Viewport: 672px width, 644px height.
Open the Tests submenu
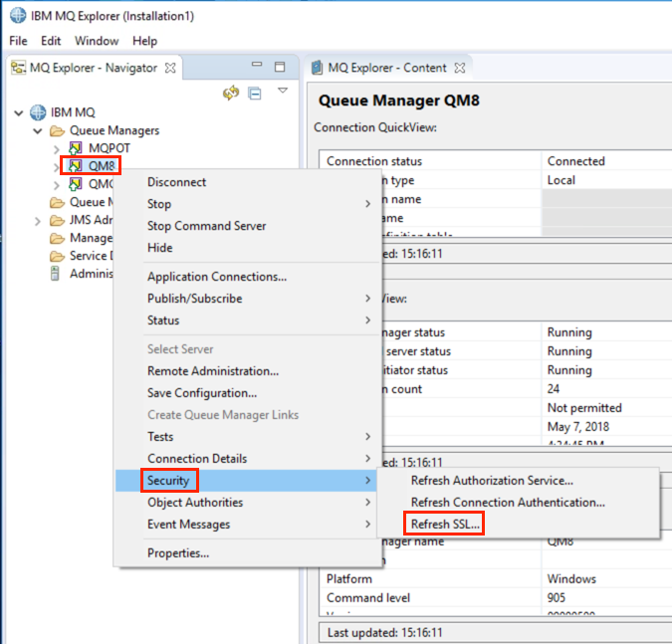click(249, 437)
